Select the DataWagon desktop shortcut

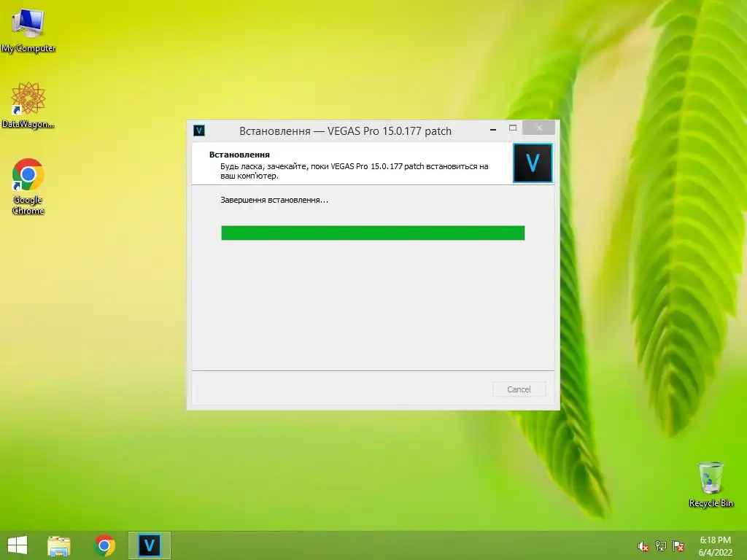click(28, 105)
